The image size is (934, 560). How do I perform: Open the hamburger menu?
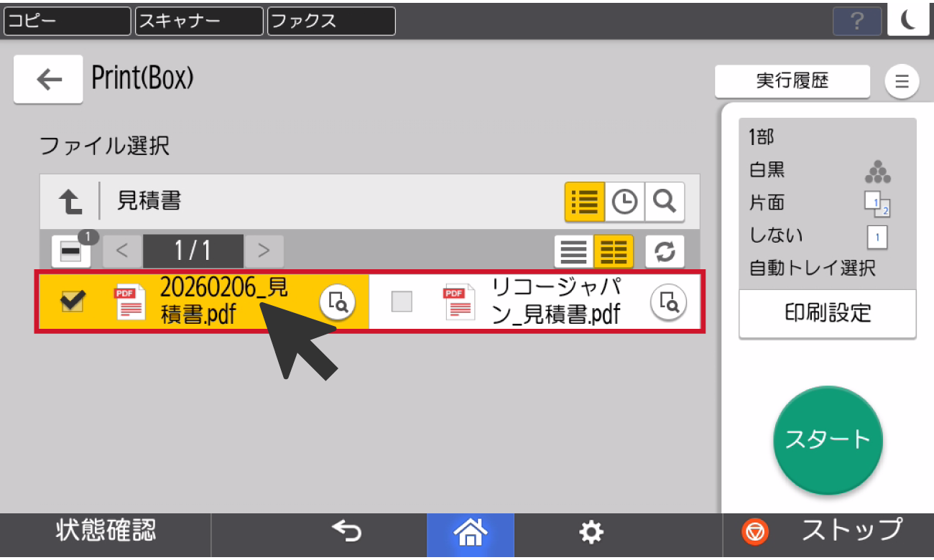coord(902,81)
